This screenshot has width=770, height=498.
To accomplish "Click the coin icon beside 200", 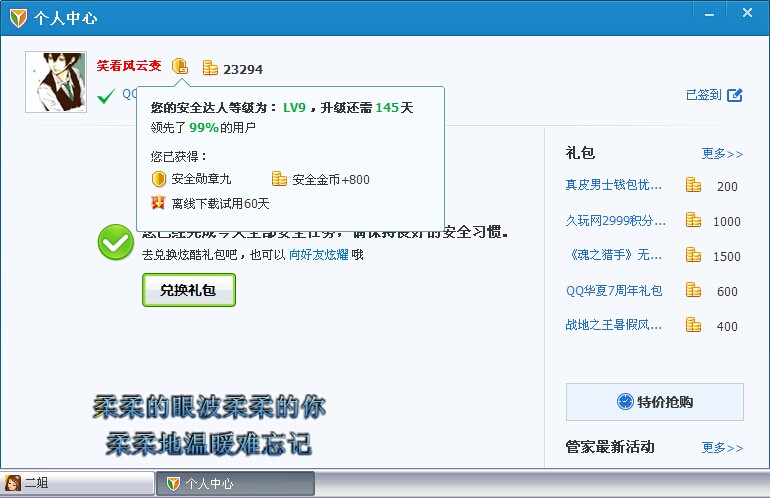I will coord(693,185).
